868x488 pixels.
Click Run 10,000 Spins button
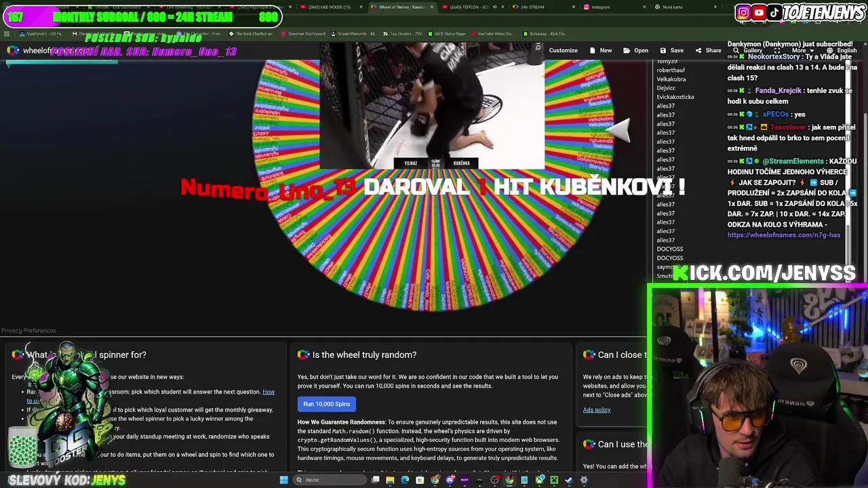click(326, 404)
